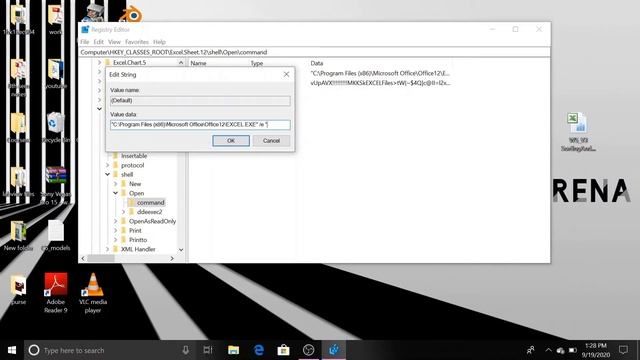
Task: Expand the OpenAsReadOnly key arrow
Action: 116,221
